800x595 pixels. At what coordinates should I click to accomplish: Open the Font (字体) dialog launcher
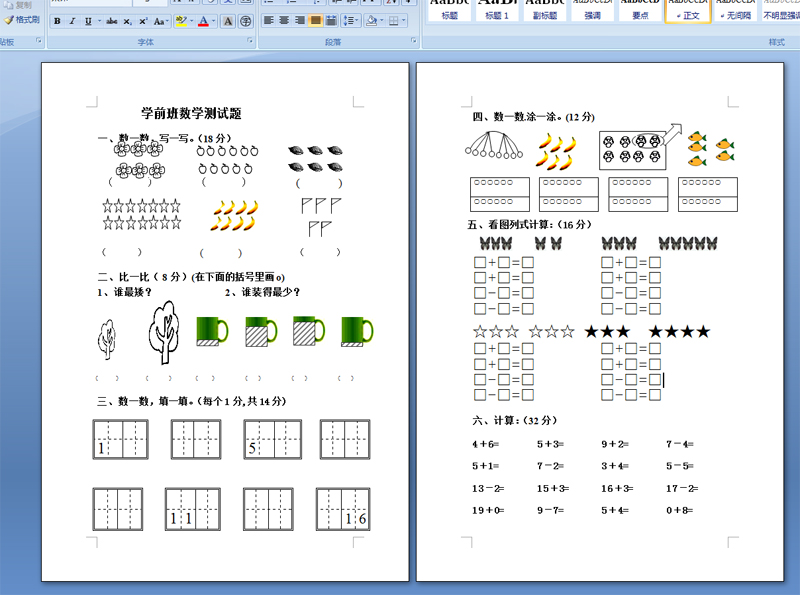coord(250,40)
